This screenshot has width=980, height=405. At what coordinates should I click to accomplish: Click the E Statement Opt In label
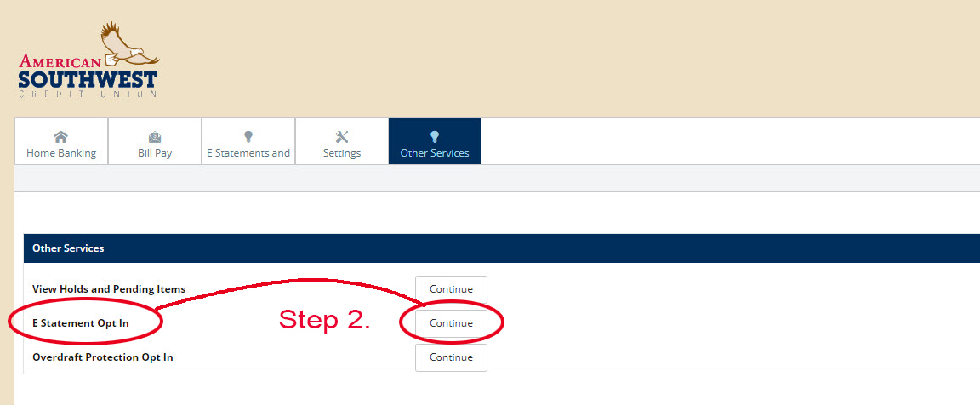click(x=81, y=323)
